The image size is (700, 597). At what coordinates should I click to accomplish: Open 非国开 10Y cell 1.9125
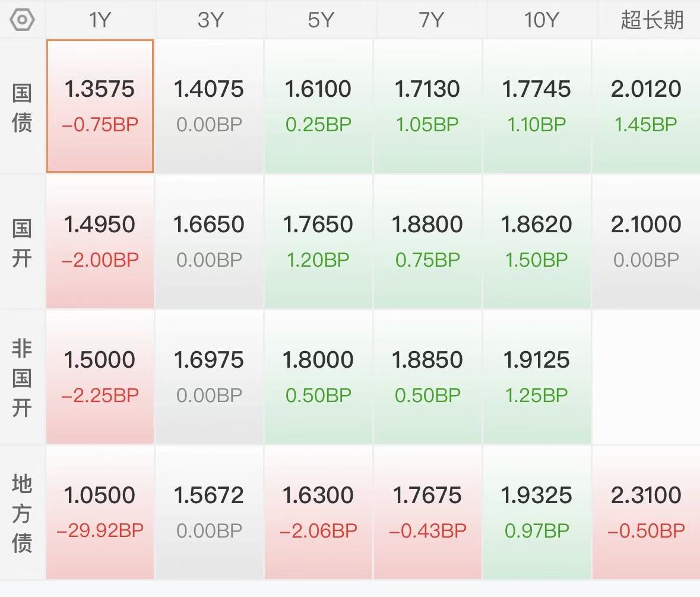coord(537,377)
